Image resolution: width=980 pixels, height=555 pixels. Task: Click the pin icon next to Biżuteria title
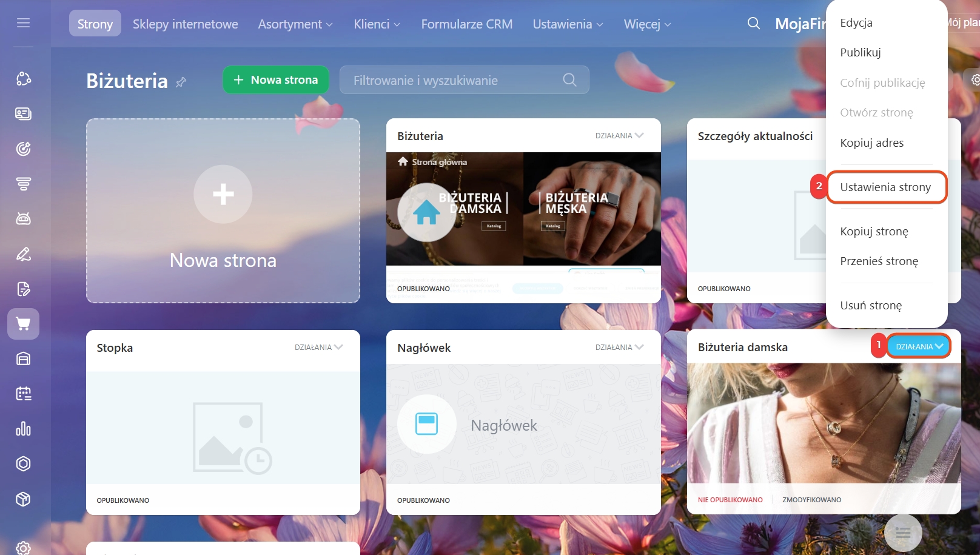coord(181,82)
